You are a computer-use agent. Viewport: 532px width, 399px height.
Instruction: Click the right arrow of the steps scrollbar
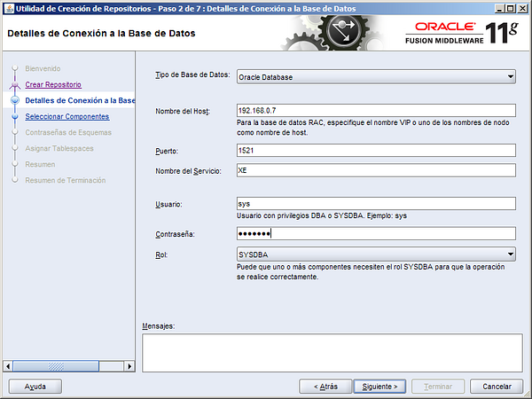tap(129, 364)
